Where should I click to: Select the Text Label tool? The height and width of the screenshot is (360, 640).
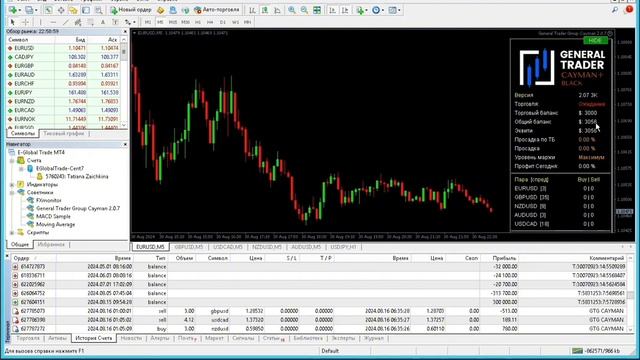116,22
